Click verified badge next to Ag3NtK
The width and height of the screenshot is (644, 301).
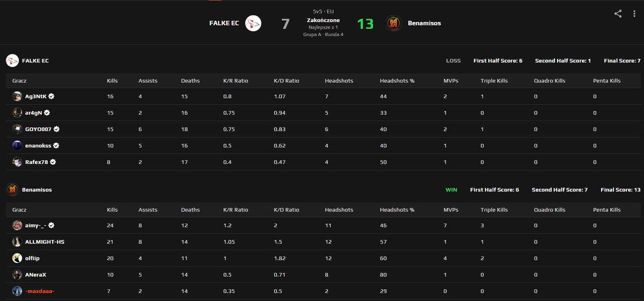pos(52,97)
